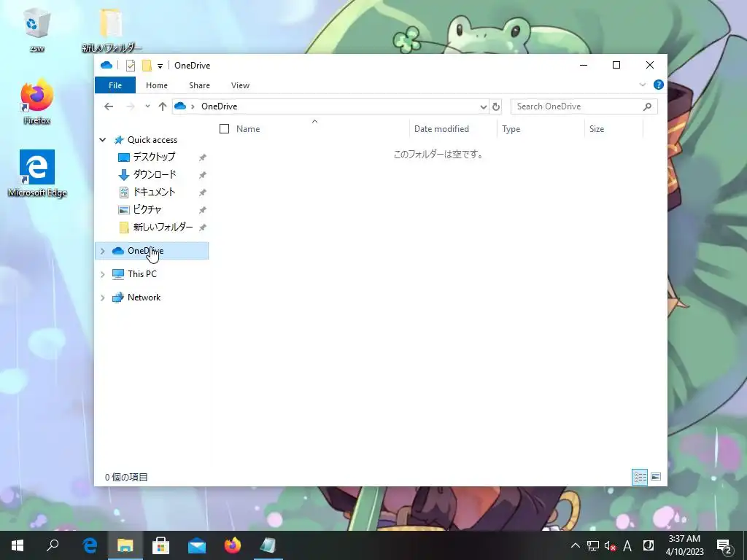
Task: Sort by the Type column header
Action: coord(511,128)
